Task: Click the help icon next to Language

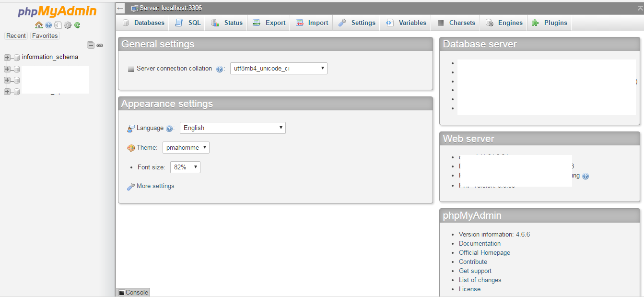Action: coord(169,129)
